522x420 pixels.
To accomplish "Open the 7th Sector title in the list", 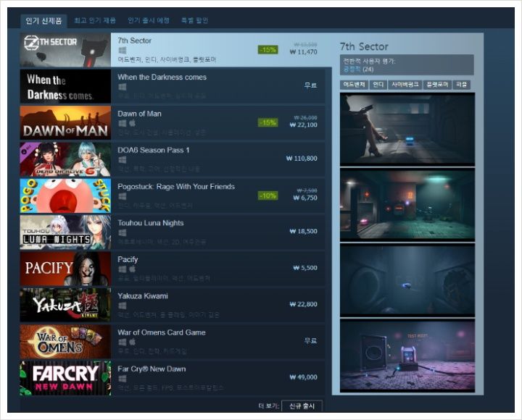I will [135, 41].
